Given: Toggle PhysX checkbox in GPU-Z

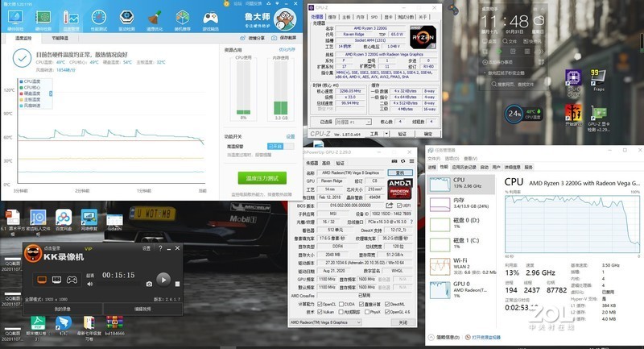Looking at the screenshot, I should (x=367, y=312).
